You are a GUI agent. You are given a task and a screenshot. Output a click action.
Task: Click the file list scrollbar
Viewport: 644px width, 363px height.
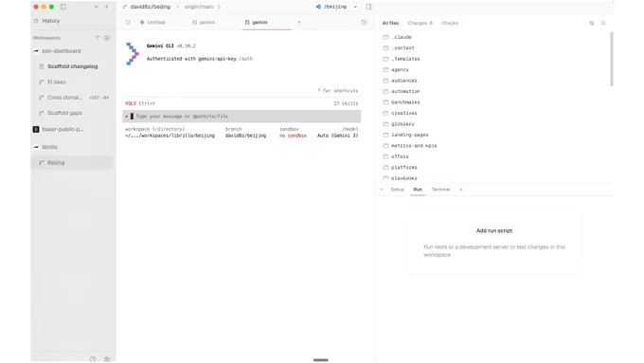[612, 59]
